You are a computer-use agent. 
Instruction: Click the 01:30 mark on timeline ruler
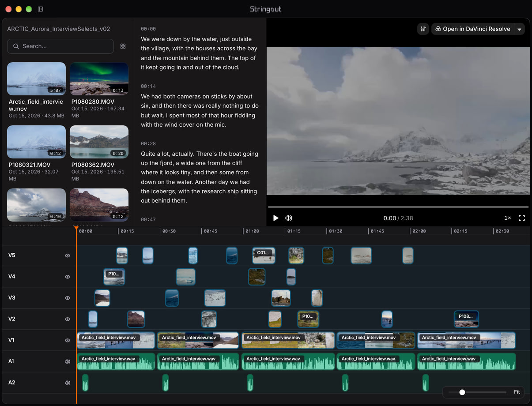tap(336, 231)
